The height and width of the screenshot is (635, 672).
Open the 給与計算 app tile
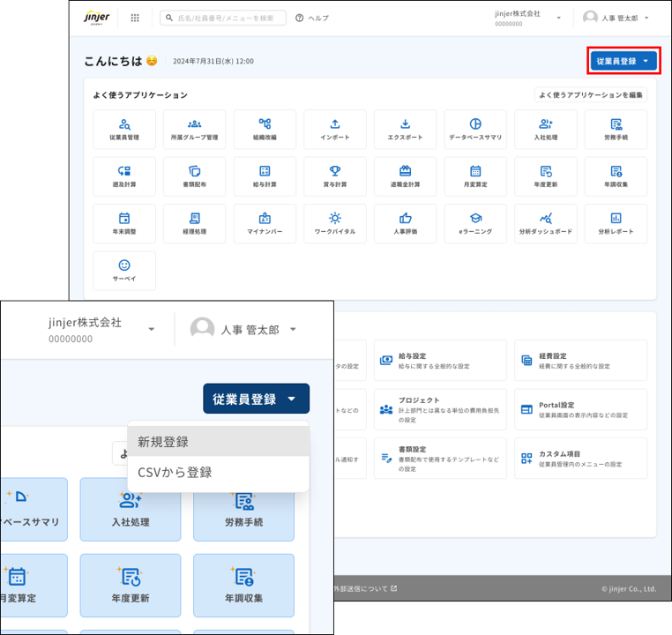[265, 176]
